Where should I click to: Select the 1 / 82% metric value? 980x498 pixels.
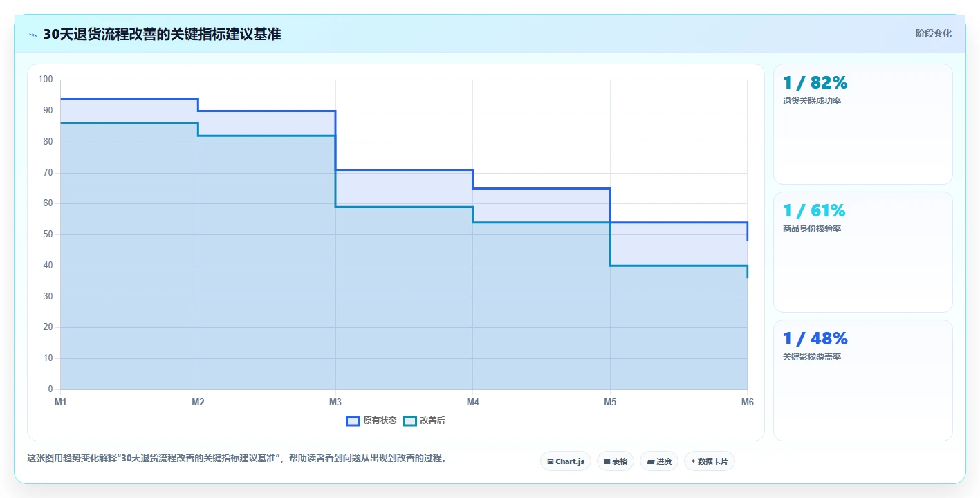[815, 82]
